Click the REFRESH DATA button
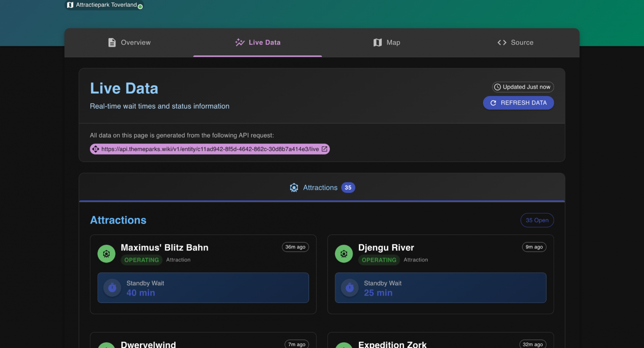 519,103
